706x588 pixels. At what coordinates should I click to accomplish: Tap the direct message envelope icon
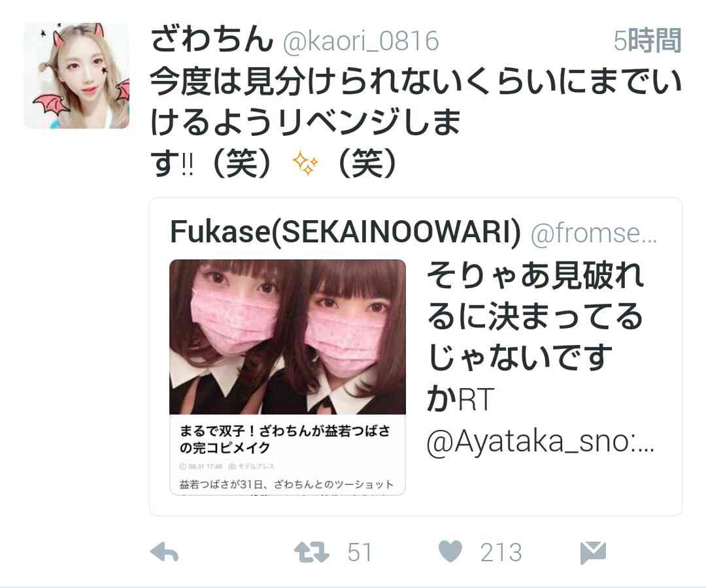[x=593, y=553]
